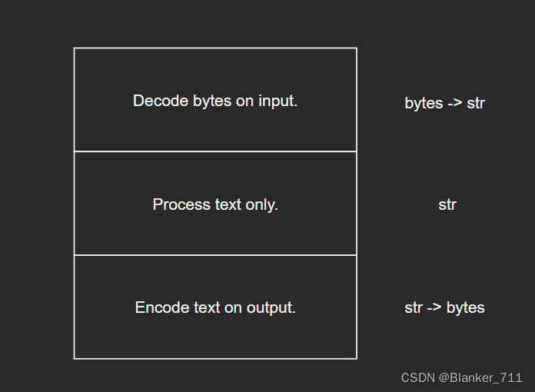Viewport: 535px width, 392px height.
Task: Click the arrow in "bytes -> str"
Action: (x=455, y=103)
